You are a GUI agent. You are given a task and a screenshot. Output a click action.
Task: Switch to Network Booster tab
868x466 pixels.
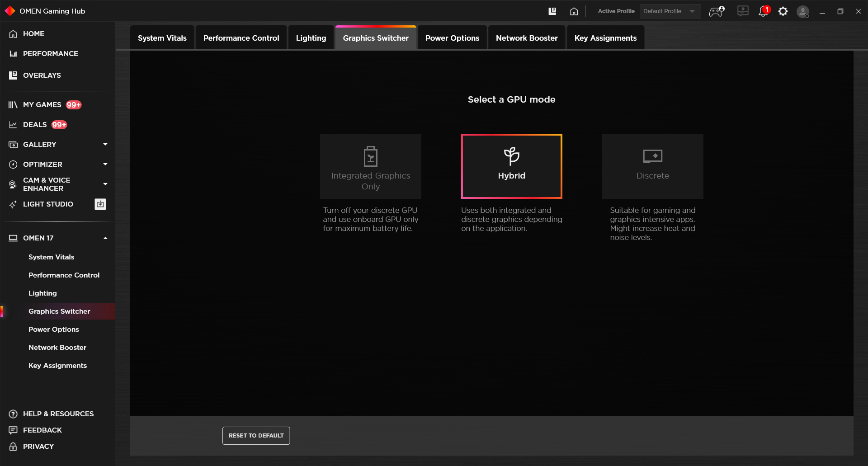point(527,38)
